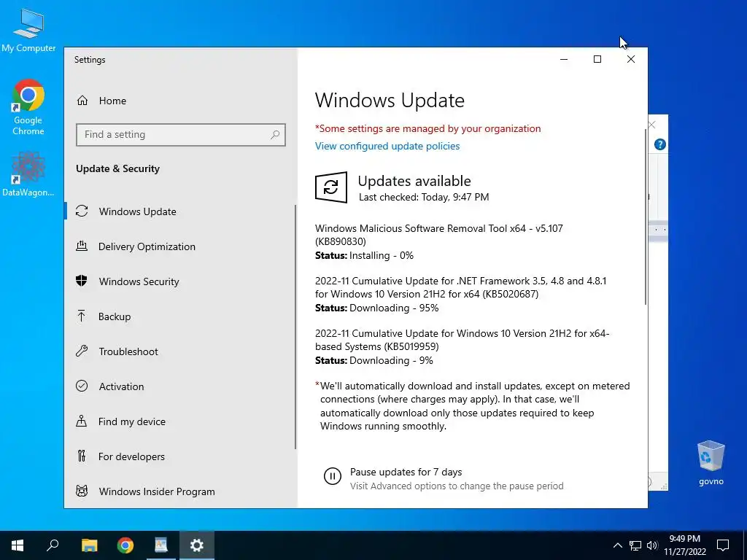Click the Troubleshoot wrench icon
The height and width of the screenshot is (560, 747).
pos(82,351)
